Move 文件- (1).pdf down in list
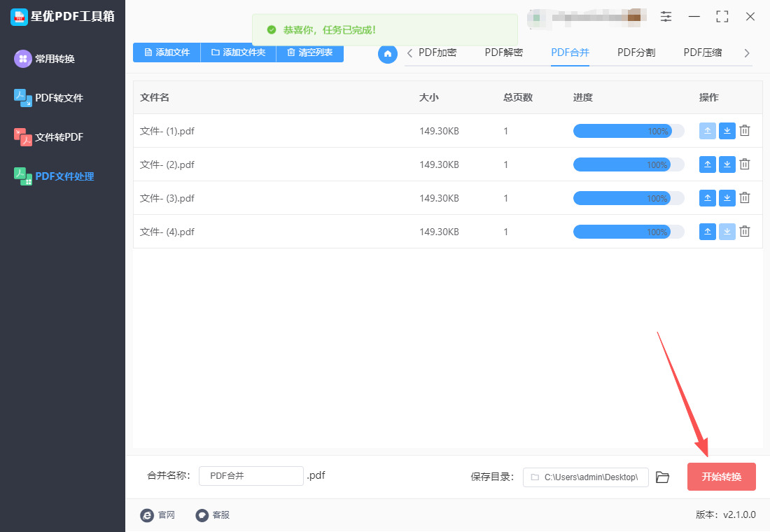This screenshot has height=532, width=770. (727, 131)
